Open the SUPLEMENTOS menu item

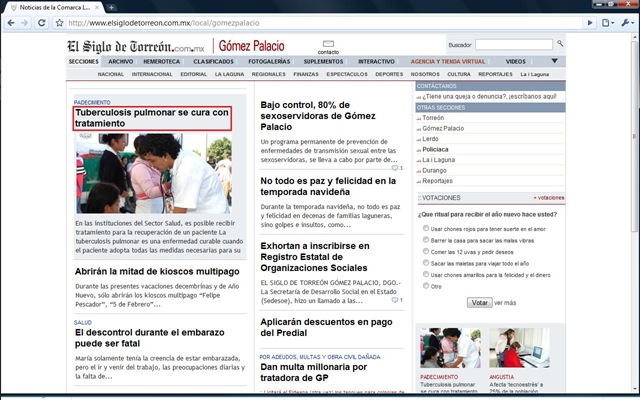tap(323, 62)
